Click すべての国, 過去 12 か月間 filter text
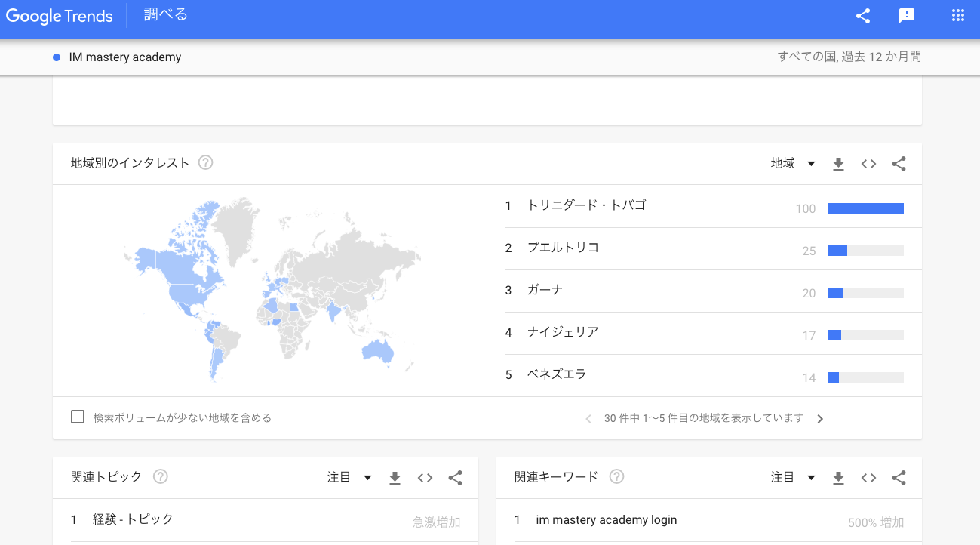The height and width of the screenshot is (545, 980). [x=849, y=57]
